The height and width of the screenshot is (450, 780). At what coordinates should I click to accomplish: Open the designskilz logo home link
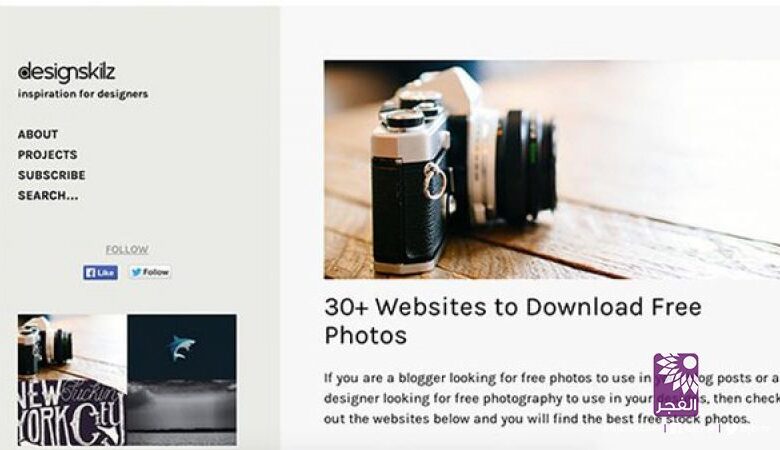point(66,73)
